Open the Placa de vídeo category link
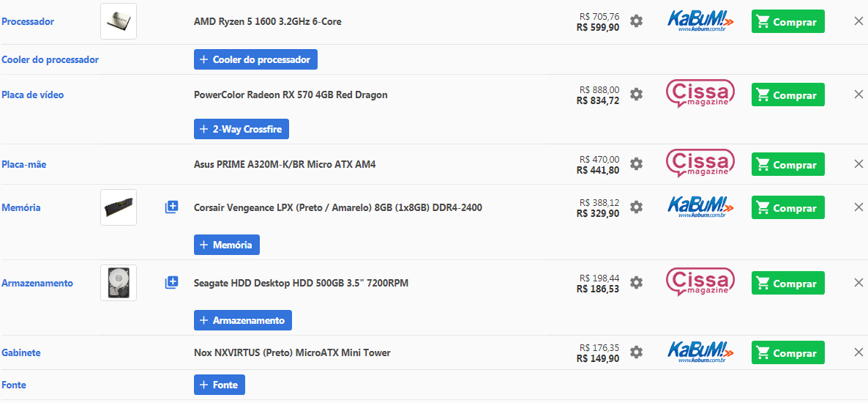 click(33, 95)
